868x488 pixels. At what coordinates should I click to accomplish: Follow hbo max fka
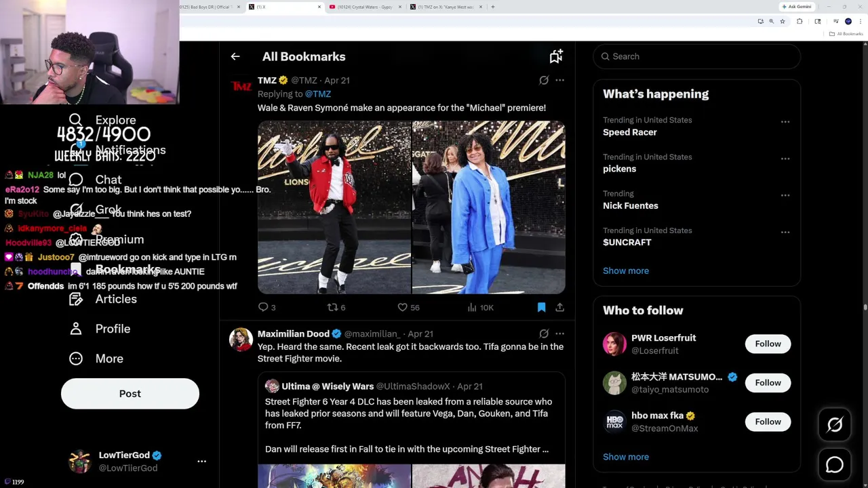768,422
